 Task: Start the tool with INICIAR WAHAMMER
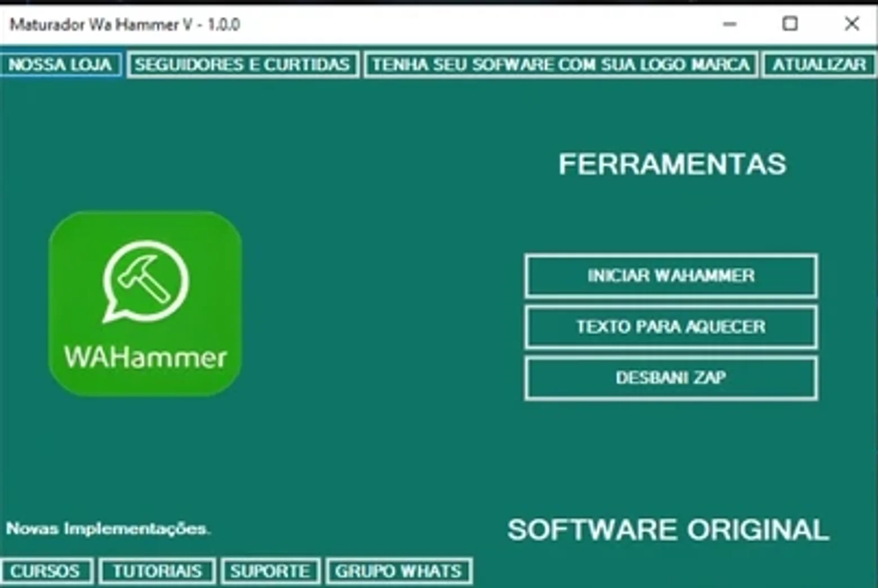tap(671, 276)
